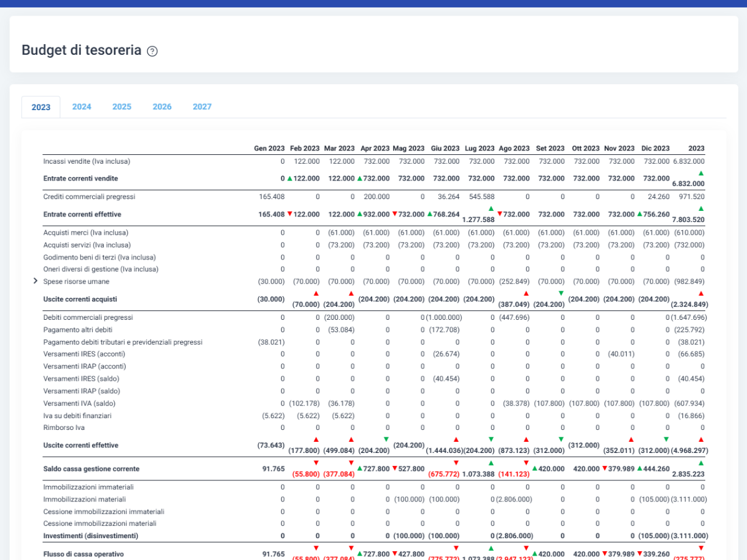Click the Versamenti IRES (saldo) label
This screenshot has height=560, width=747.
[x=82, y=378]
